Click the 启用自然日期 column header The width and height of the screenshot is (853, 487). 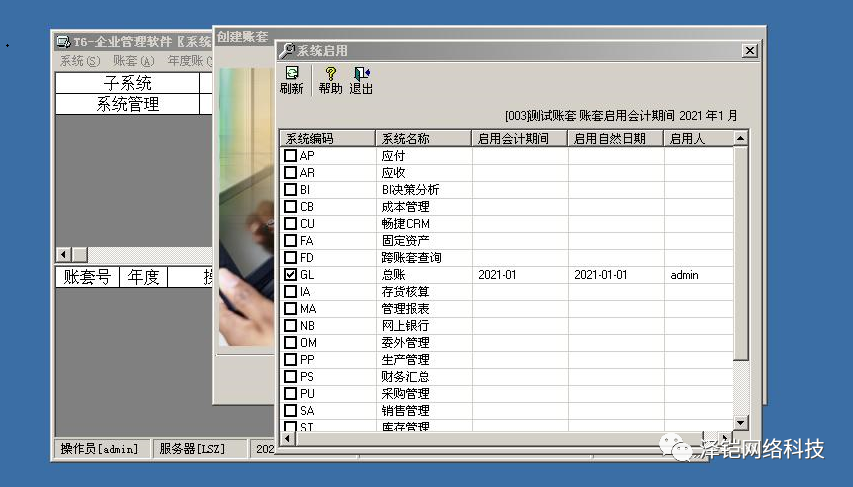(615, 139)
